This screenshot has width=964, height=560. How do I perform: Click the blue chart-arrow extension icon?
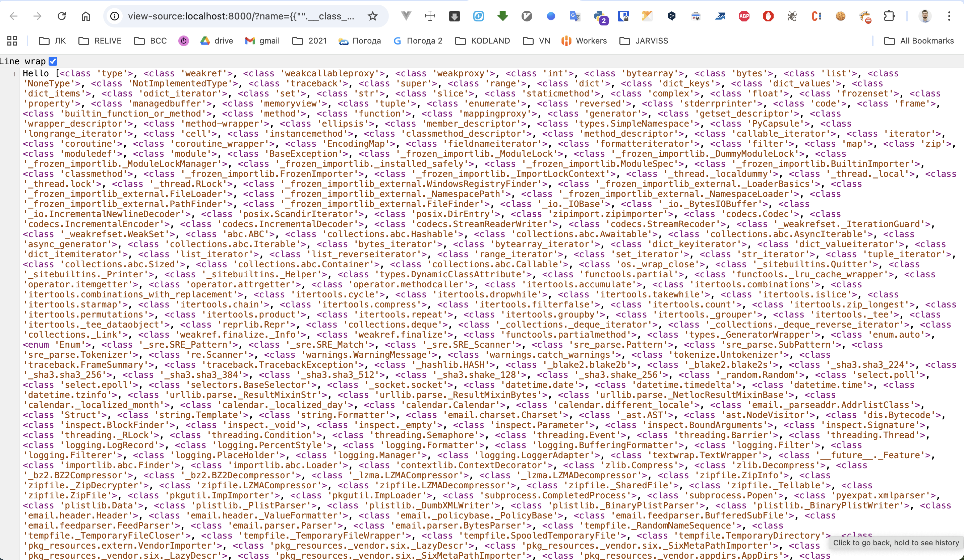720,16
